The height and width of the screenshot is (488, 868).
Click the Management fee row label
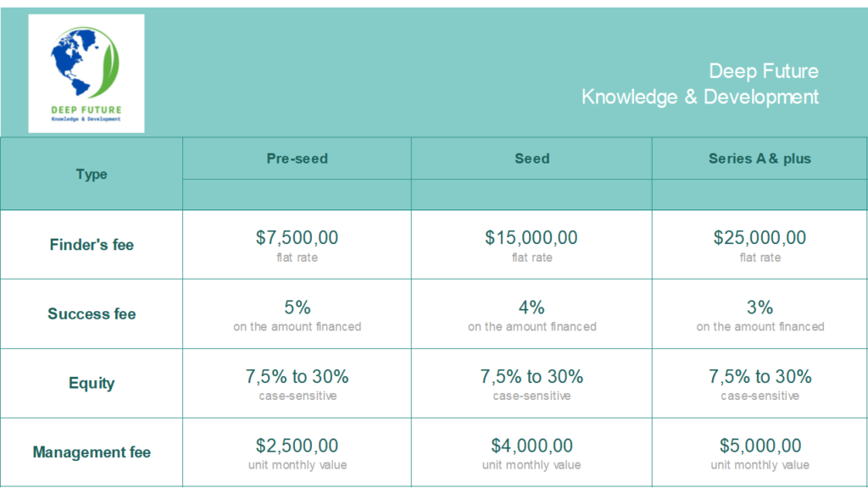(x=92, y=452)
